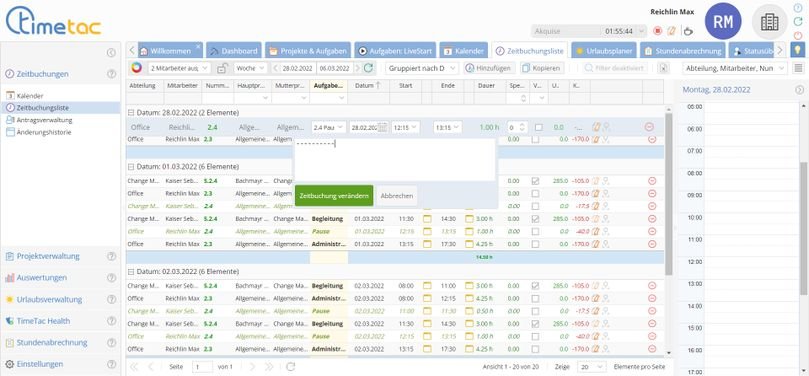Reload the page with the pagination refresh icon

(x=291, y=367)
